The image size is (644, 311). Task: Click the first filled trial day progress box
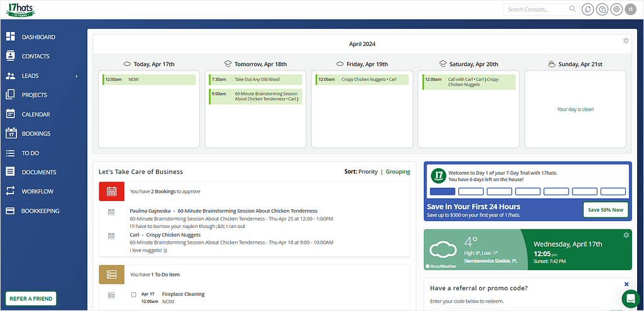(x=442, y=191)
